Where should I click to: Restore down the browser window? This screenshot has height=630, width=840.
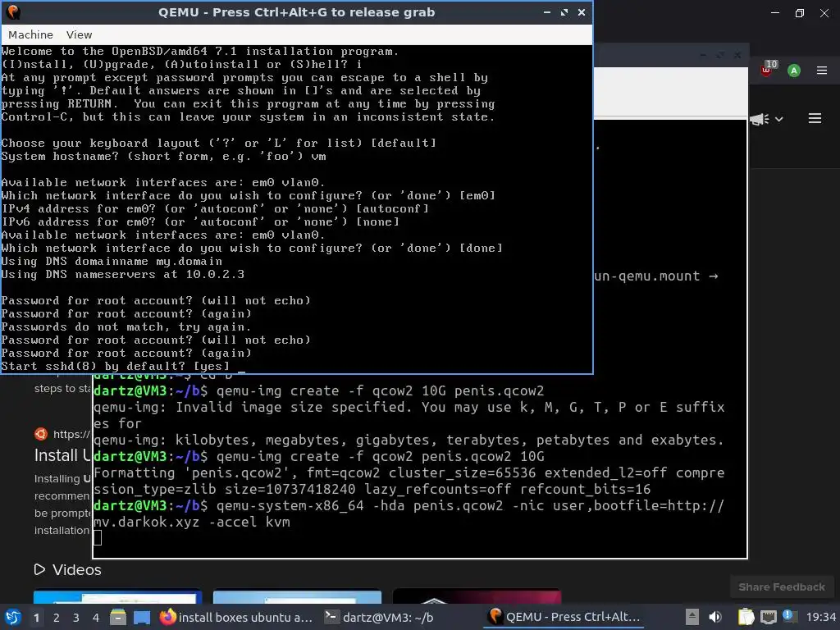pos(800,13)
